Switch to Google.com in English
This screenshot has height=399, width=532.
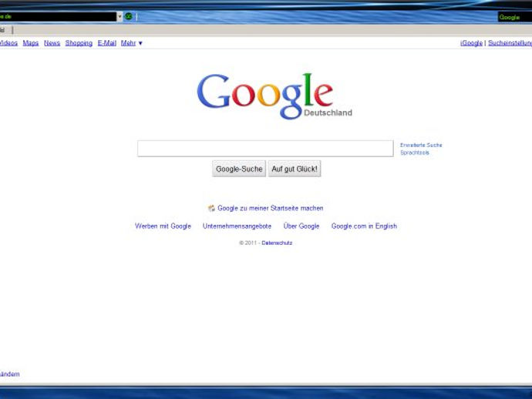pyautogui.click(x=364, y=226)
